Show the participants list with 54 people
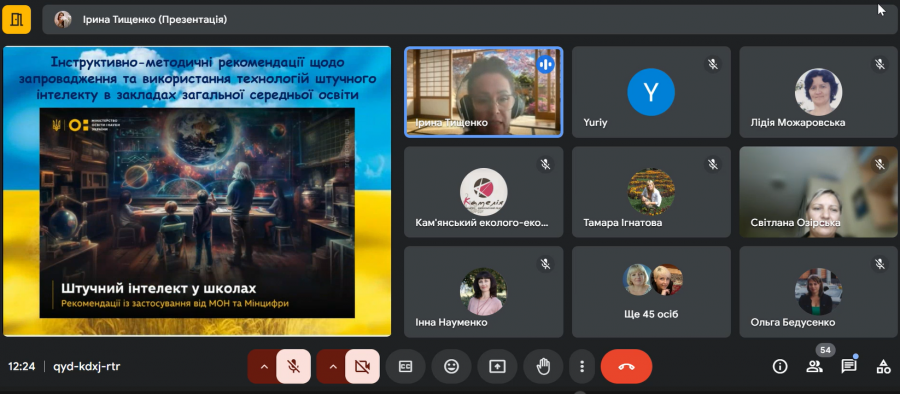The height and width of the screenshot is (394, 900). [814, 366]
